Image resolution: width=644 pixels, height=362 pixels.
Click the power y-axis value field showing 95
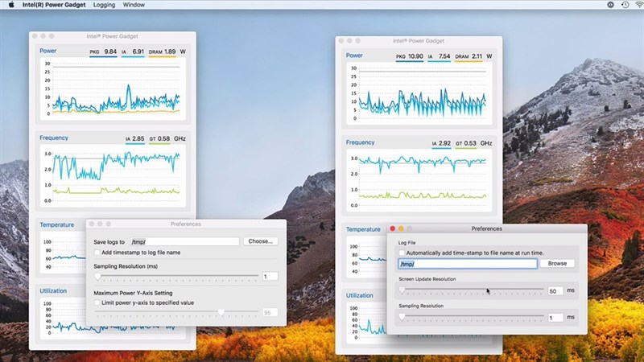(x=270, y=313)
